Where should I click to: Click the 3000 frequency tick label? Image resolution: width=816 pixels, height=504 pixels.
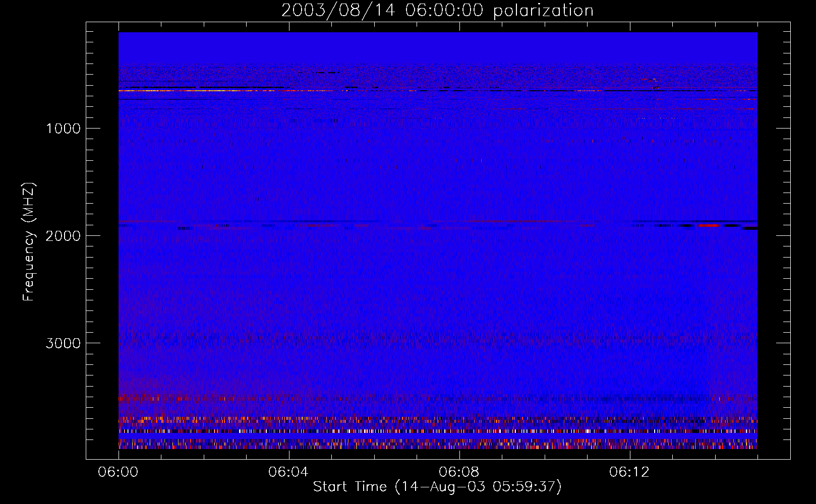(64, 343)
